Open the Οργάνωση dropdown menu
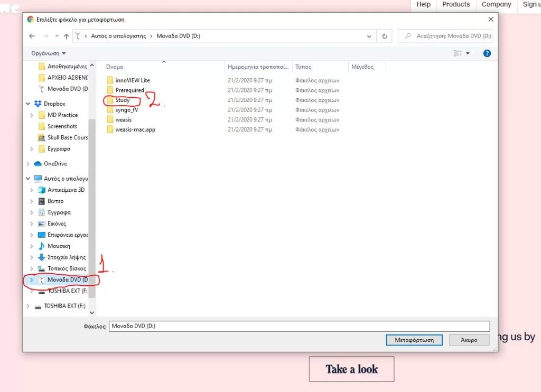The image size is (541, 392). (49, 53)
